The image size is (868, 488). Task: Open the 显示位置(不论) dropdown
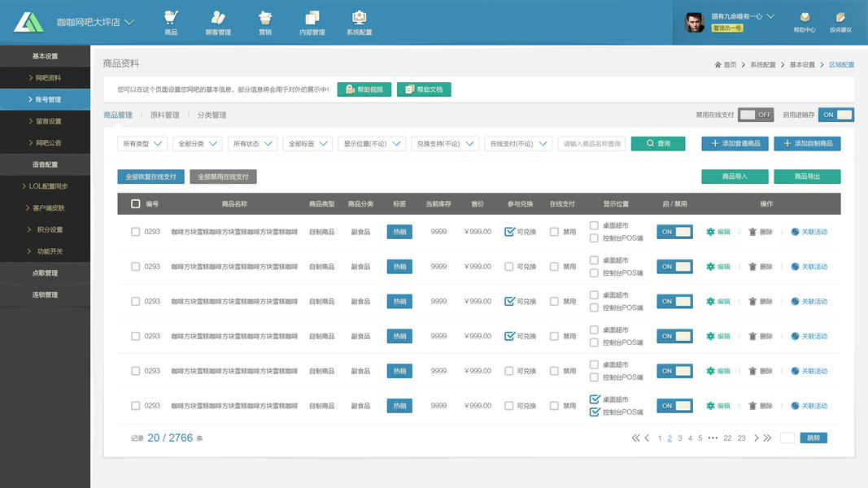click(372, 144)
